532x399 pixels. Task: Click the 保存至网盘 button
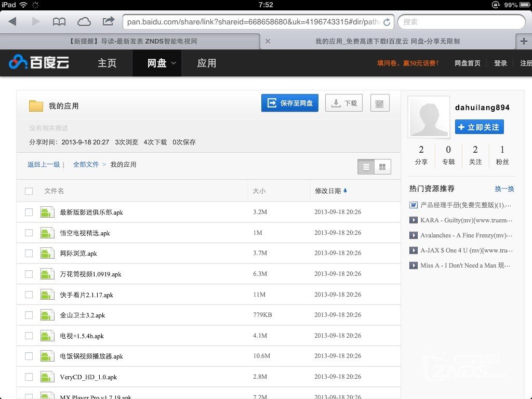[290, 103]
